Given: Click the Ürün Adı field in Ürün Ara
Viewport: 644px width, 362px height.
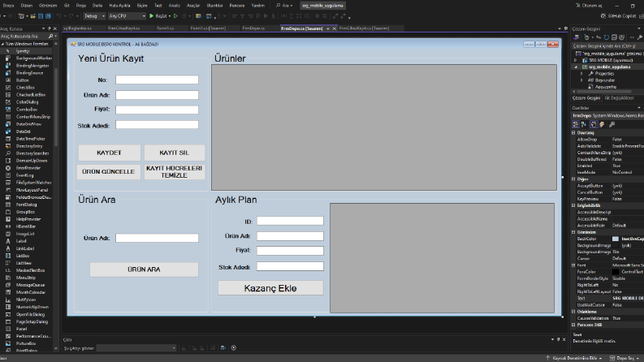Looking at the screenshot, I should tap(157, 238).
